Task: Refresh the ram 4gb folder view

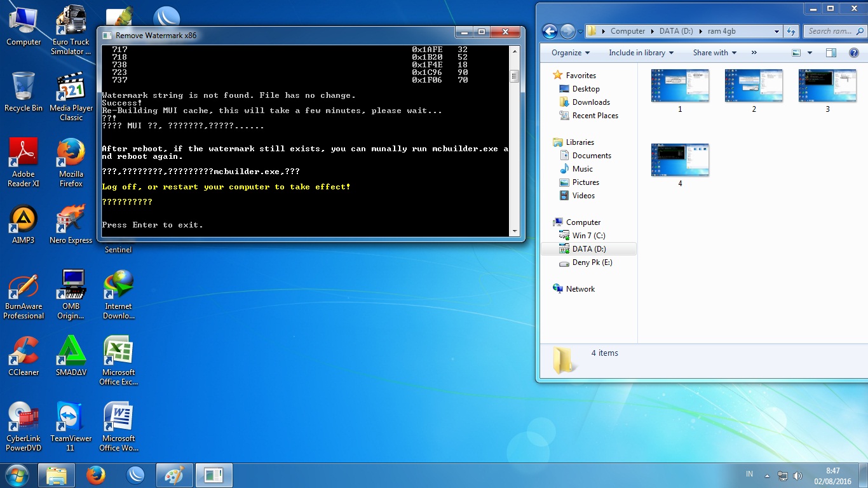Action: (x=790, y=30)
